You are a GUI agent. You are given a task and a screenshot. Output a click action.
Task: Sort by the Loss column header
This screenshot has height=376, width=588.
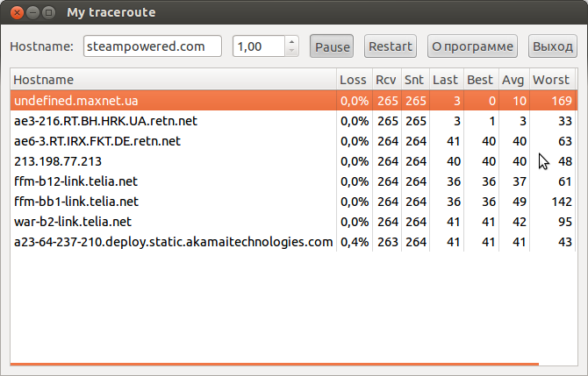[353, 80]
